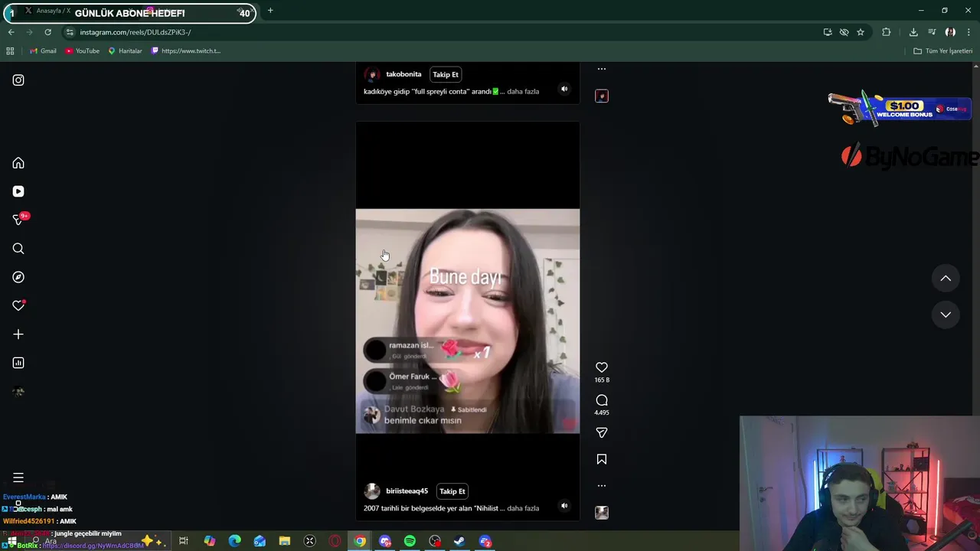The width and height of the screenshot is (980, 551).
Task: Open Gmail bookmark
Action: (43, 51)
